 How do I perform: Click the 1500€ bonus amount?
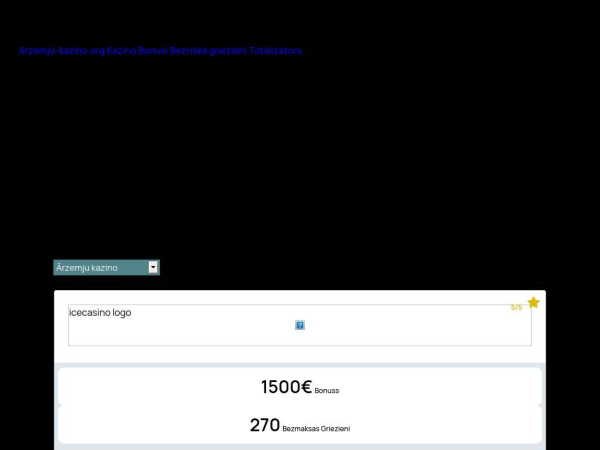(286, 386)
